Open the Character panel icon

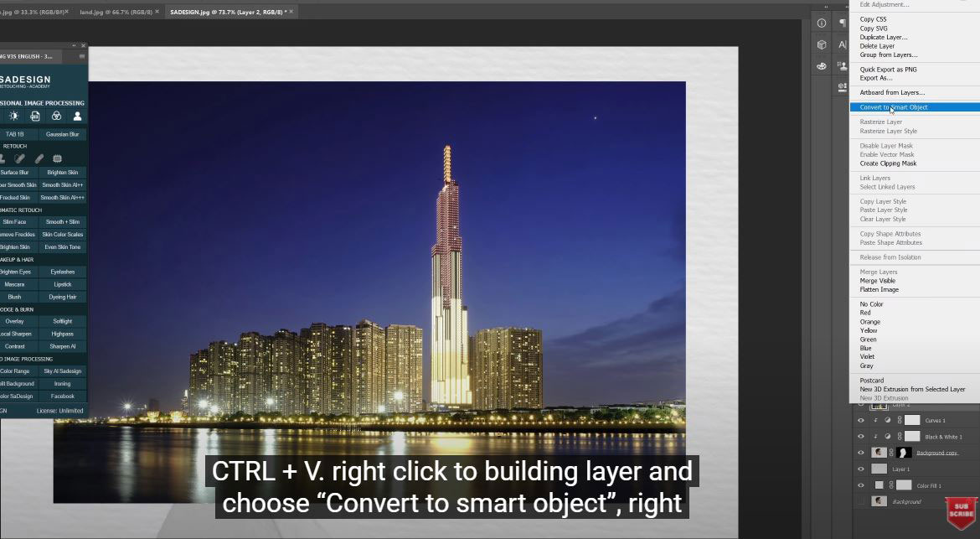pyautogui.click(x=843, y=44)
